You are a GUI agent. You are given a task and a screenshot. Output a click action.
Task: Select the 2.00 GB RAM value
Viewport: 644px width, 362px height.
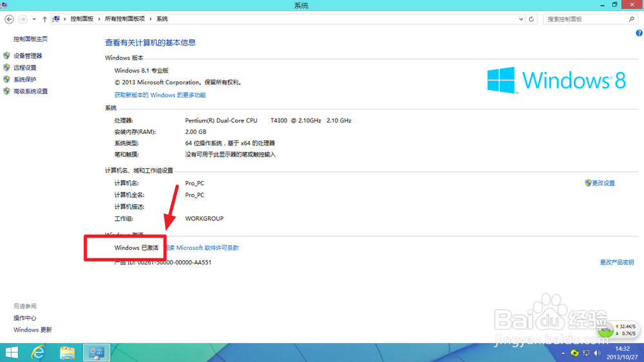click(x=196, y=132)
